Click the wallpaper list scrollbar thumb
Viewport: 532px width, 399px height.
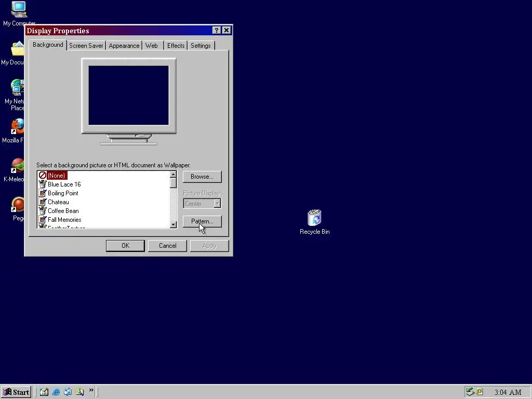[173, 183]
